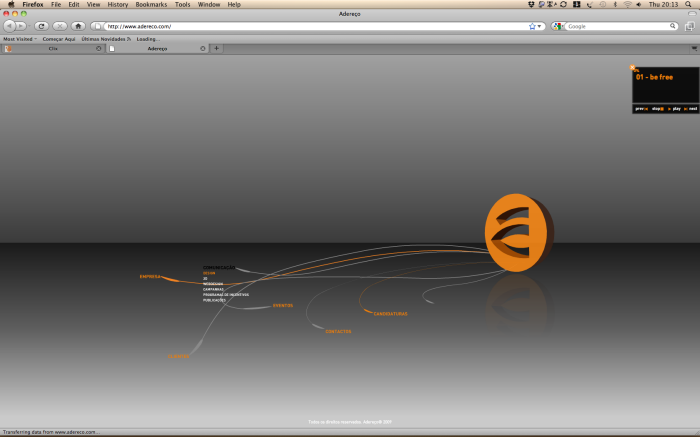Open the File menu
The height and width of the screenshot is (437, 700).
(56, 4)
